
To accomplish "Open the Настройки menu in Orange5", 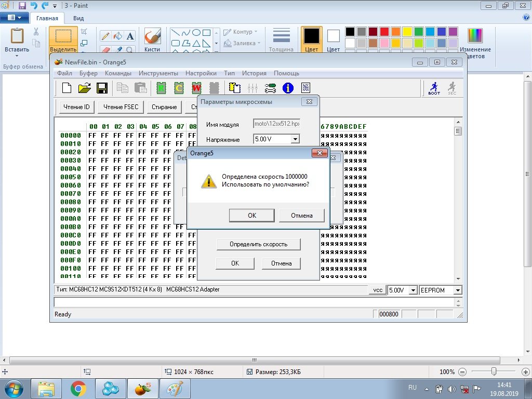I will (x=201, y=73).
